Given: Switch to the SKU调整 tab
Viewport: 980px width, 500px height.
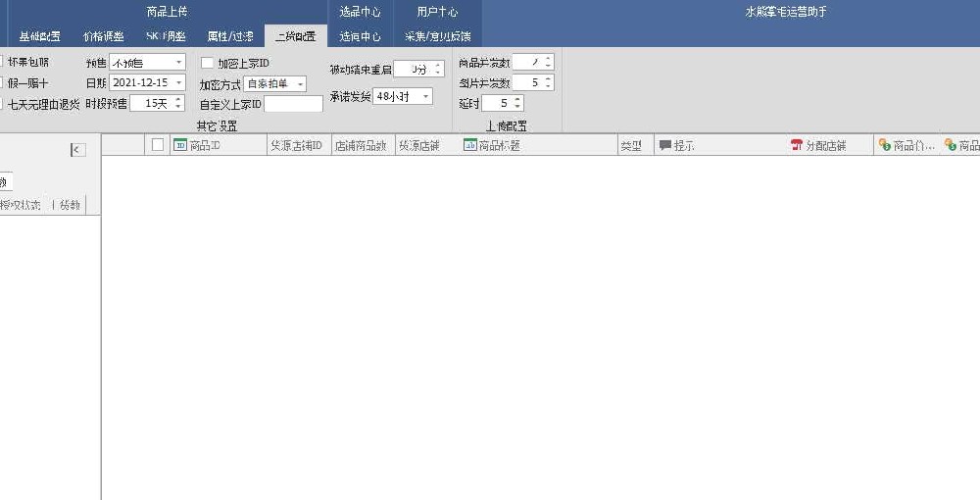Looking at the screenshot, I should tap(166, 36).
